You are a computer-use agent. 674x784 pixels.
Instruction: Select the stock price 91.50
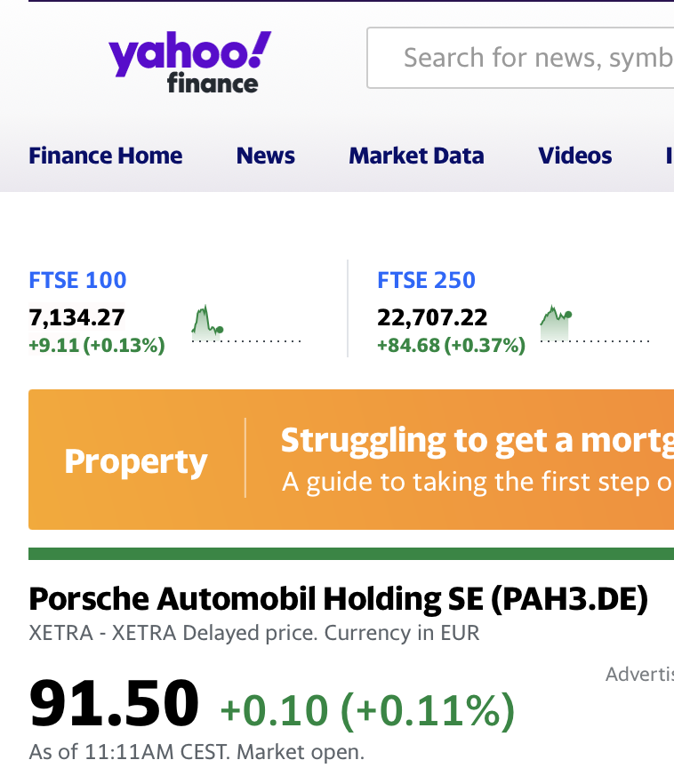coord(114,702)
